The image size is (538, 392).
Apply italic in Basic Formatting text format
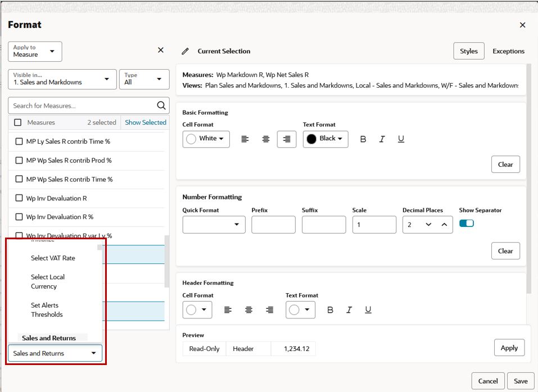[382, 139]
